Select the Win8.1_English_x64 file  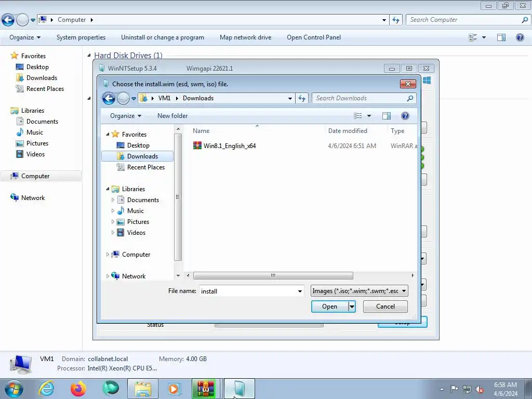coord(230,146)
